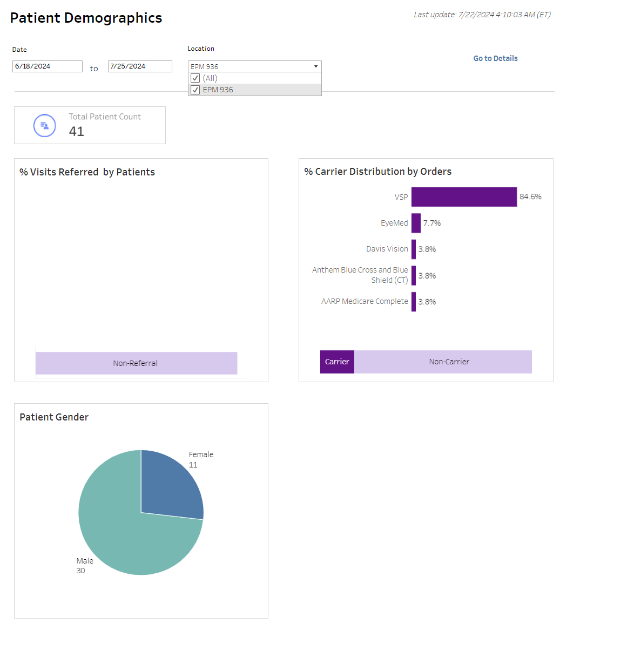Select the EyeMed bar in carrier chart
Screen dimensions: 641x672
[x=416, y=223]
